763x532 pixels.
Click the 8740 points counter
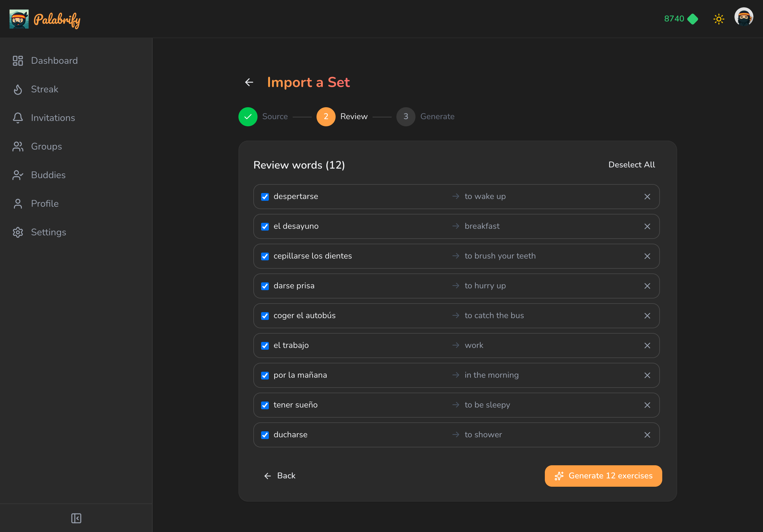click(x=674, y=19)
